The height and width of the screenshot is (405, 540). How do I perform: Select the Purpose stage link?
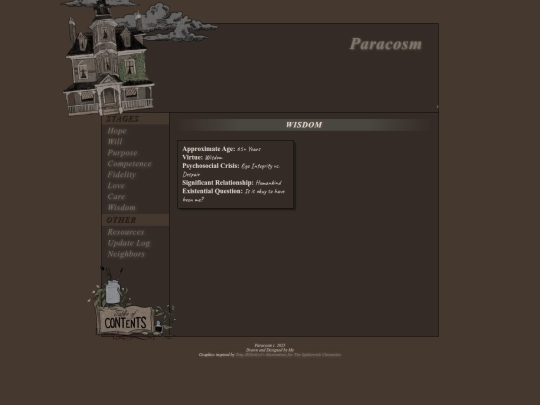click(122, 153)
